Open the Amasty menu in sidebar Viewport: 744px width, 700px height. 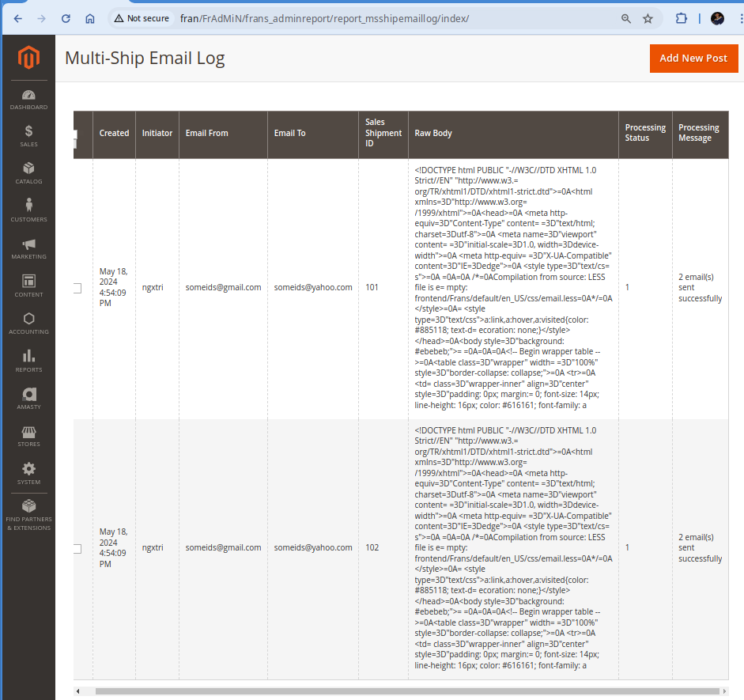(x=28, y=399)
